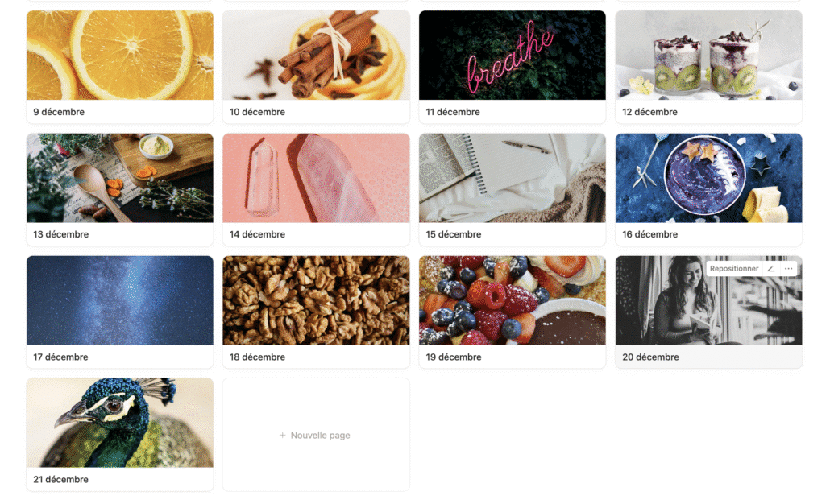Click the 14 décembre page title
The height and width of the screenshot is (504, 830).
(x=257, y=234)
